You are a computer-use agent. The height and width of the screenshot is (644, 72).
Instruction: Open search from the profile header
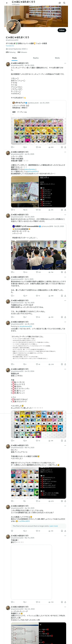pos(64,3)
